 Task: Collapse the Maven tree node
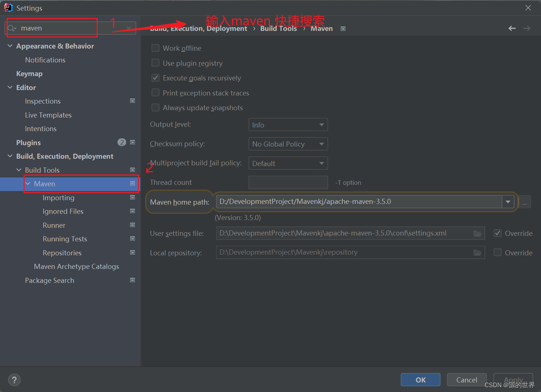point(28,183)
